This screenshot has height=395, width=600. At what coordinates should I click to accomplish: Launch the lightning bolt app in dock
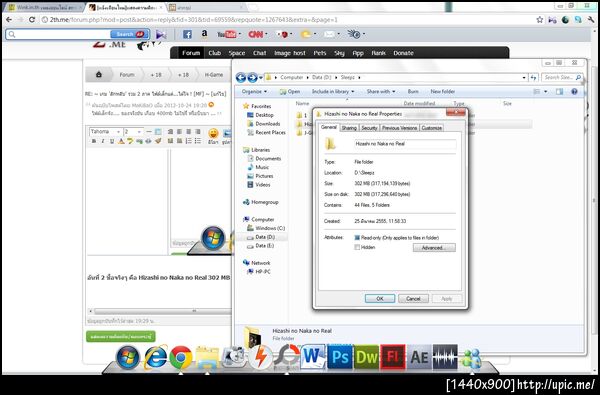point(260,357)
